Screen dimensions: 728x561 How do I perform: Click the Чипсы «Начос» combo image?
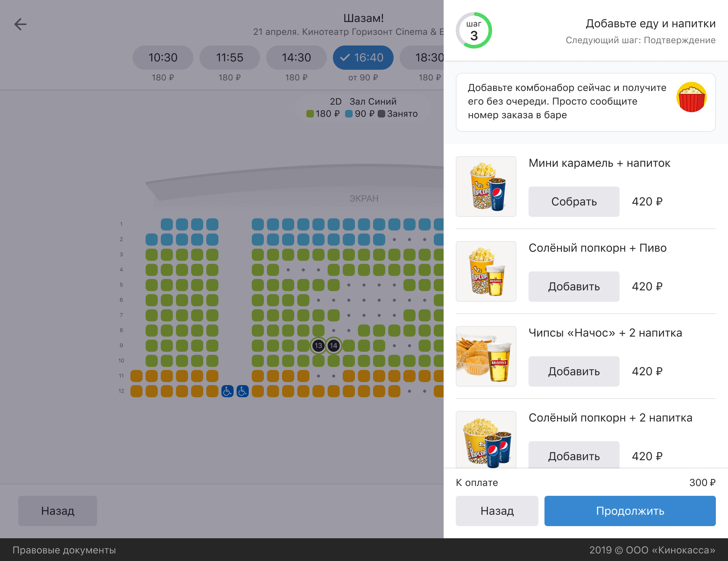486,356
